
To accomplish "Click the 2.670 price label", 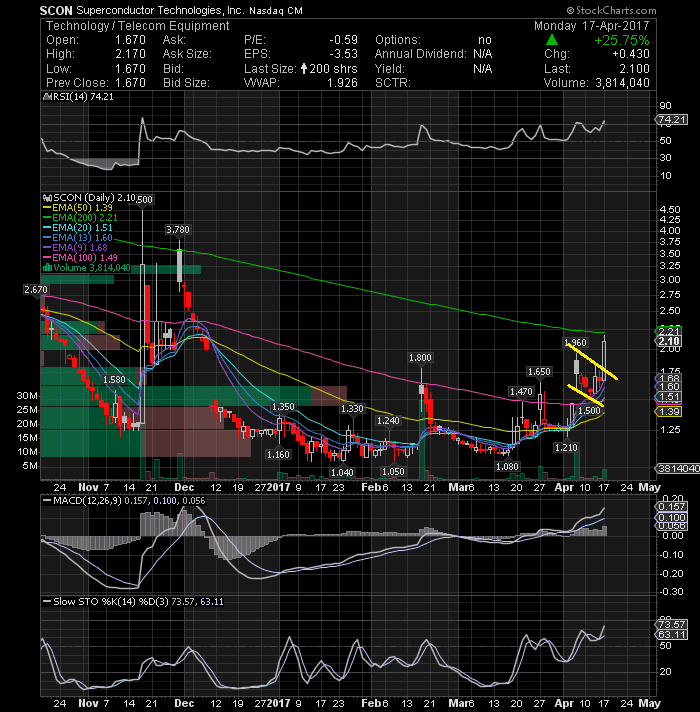I will [x=36, y=289].
